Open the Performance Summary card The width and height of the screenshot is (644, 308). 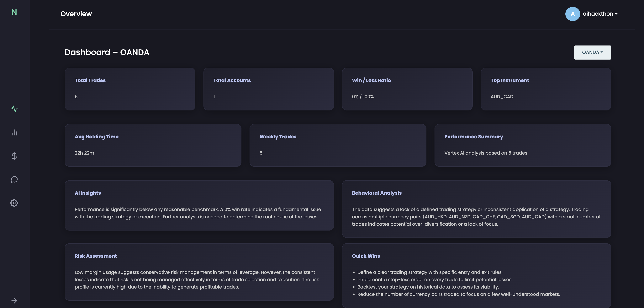pos(522,145)
